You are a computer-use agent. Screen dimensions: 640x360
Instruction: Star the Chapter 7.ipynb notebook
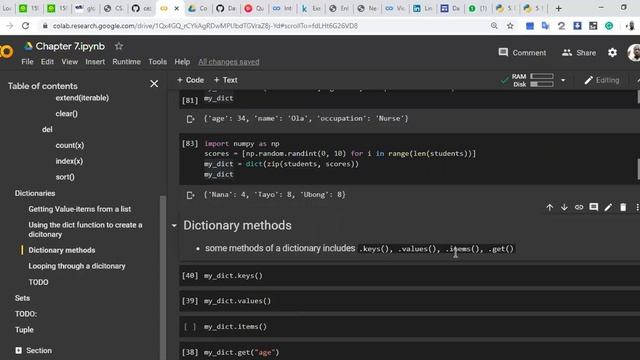click(119, 46)
